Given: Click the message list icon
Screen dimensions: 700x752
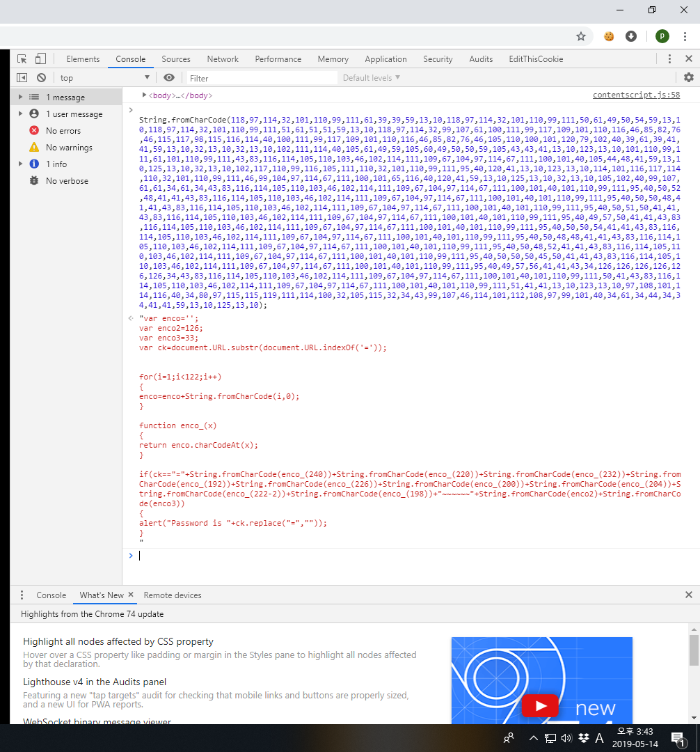Looking at the screenshot, I should coord(34,97).
